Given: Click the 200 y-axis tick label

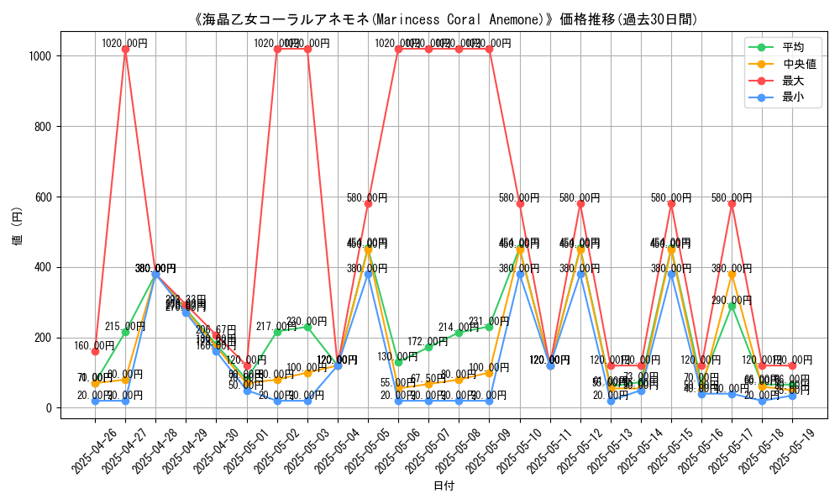Looking at the screenshot, I should pyautogui.click(x=43, y=338).
